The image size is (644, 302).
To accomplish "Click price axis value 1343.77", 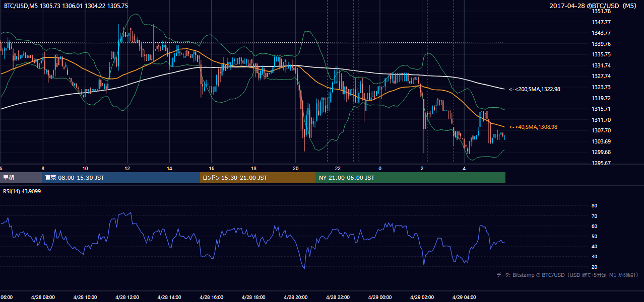I will [x=601, y=33].
